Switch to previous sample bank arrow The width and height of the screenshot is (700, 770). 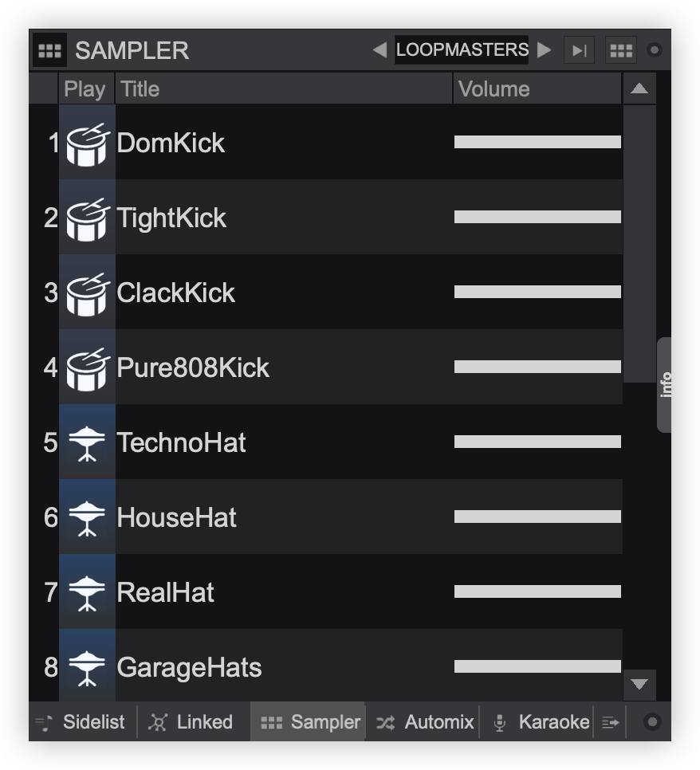pyautogui.click(x=380, y=50)
